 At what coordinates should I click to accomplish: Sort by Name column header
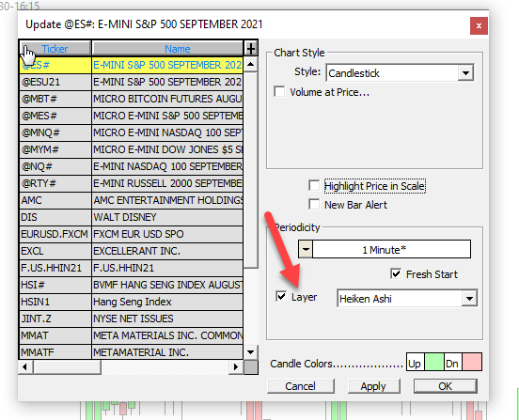pyautogui.click(x=167, y=49)
